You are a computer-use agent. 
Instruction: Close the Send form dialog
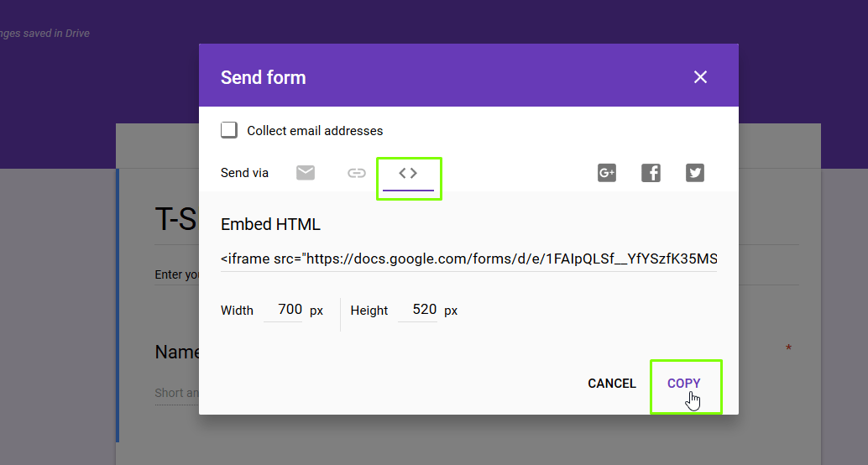tap(700, 77)
